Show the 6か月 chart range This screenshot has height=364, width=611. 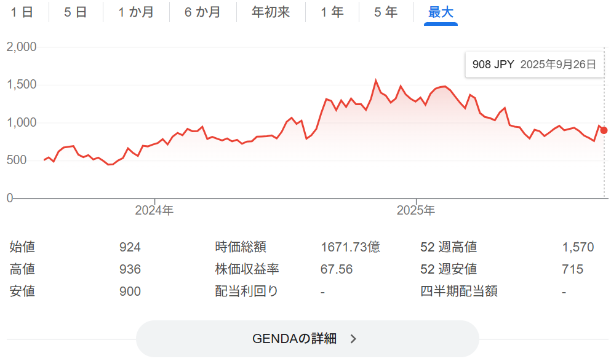[202, 12]
